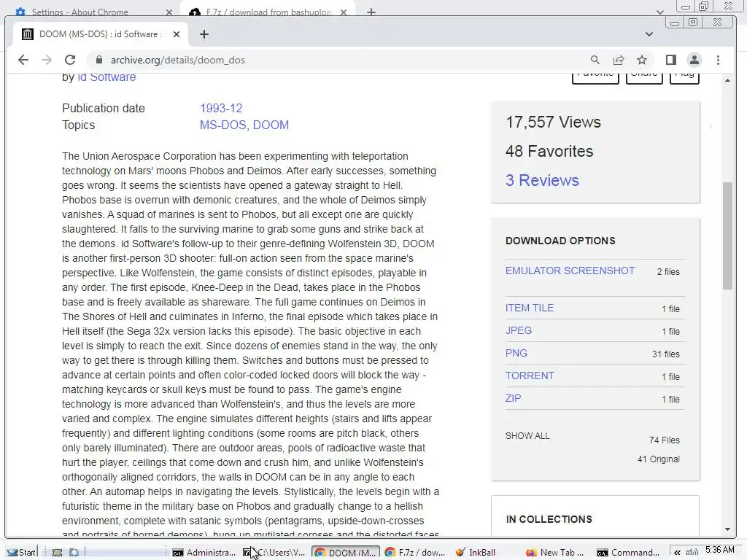Open a new tab with plus button

click(x=204, y=34)
